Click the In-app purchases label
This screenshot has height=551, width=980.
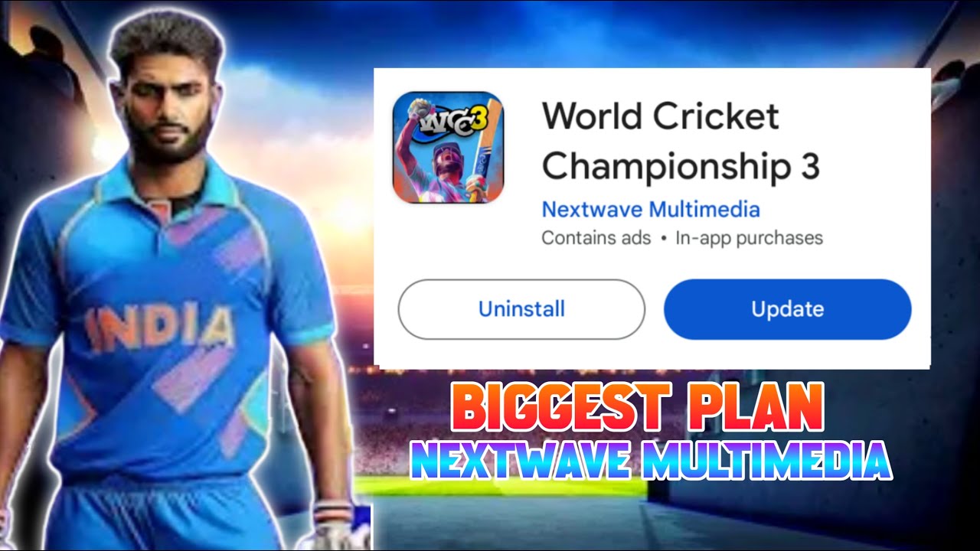coord(749,238)
